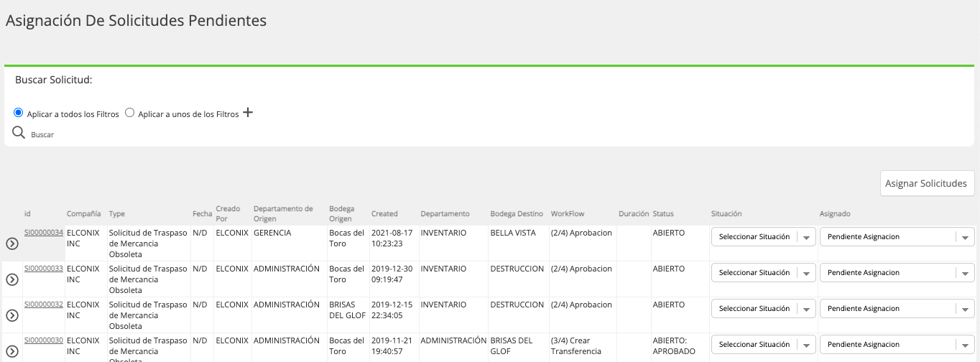Viewport: 980px width, 362px height.
Task: Open request link SI00000034
Action: (44, 233)
